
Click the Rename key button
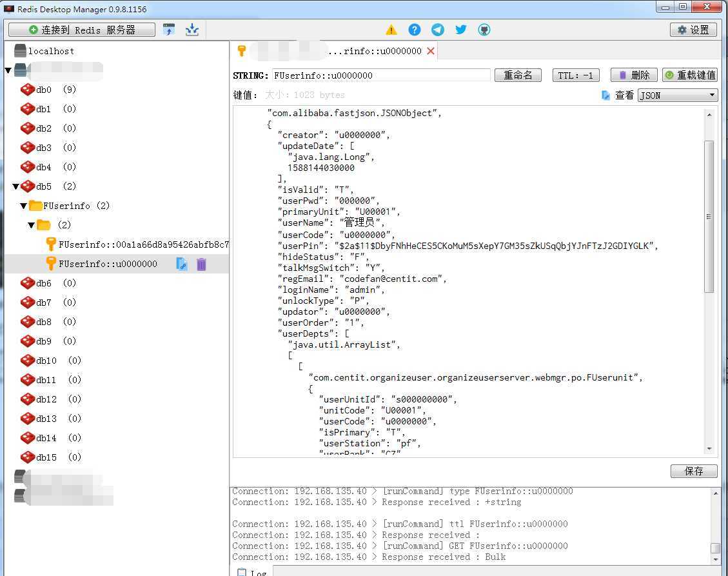pos(518,75)
